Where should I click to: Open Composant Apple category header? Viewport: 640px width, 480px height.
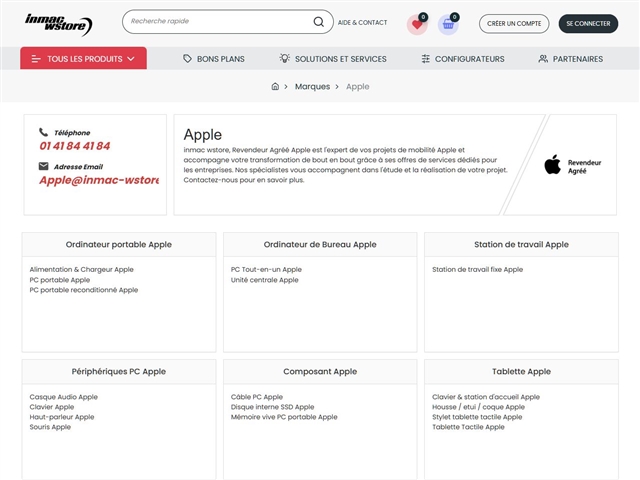coord(320,371)
